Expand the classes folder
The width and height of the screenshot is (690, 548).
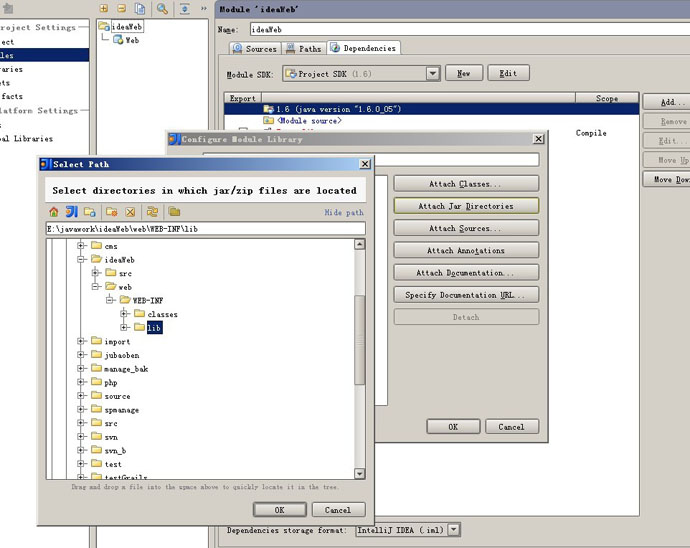124,314
